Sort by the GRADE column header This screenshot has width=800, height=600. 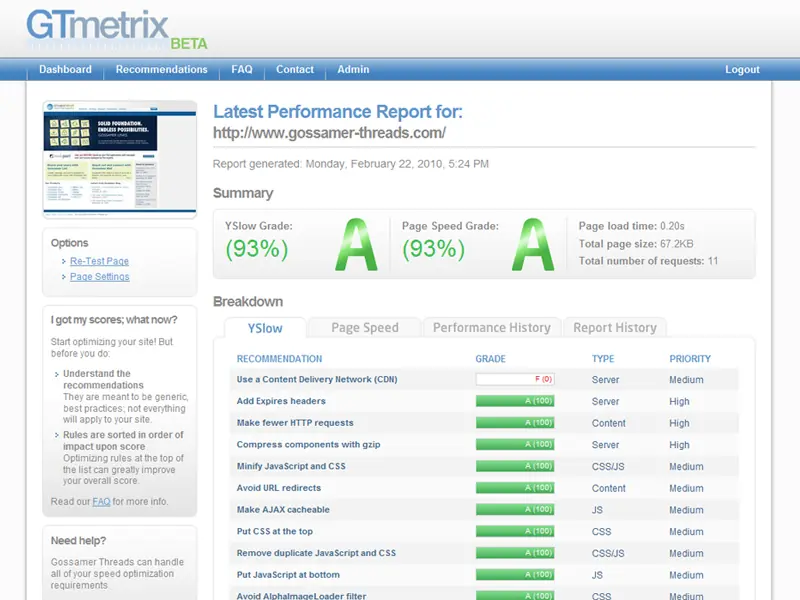click(490, 359)
